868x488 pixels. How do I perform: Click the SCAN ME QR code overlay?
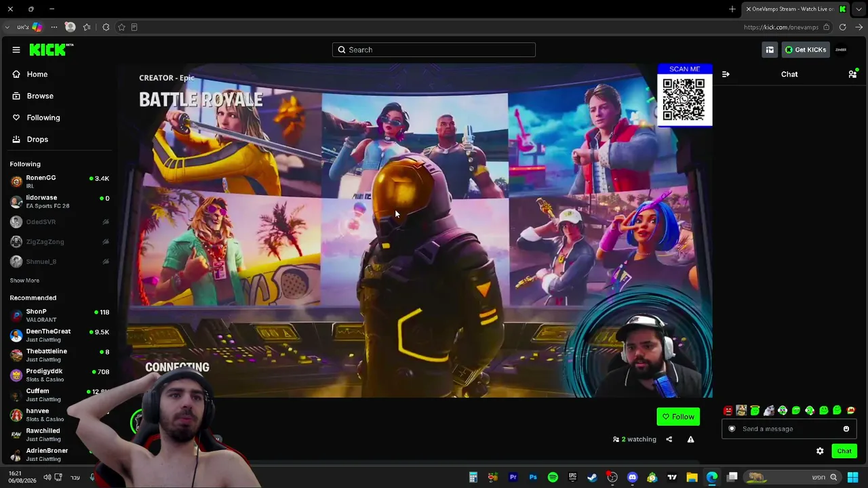pos(684,95)
